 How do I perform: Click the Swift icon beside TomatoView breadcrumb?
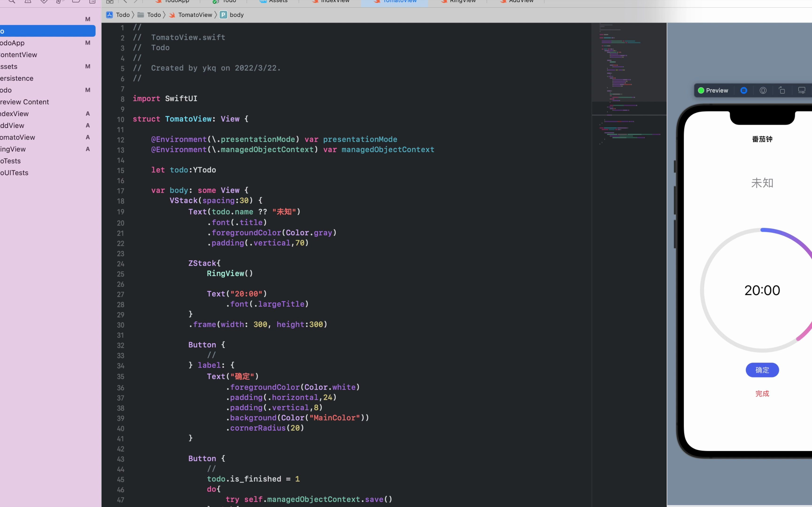pos(172,15)
